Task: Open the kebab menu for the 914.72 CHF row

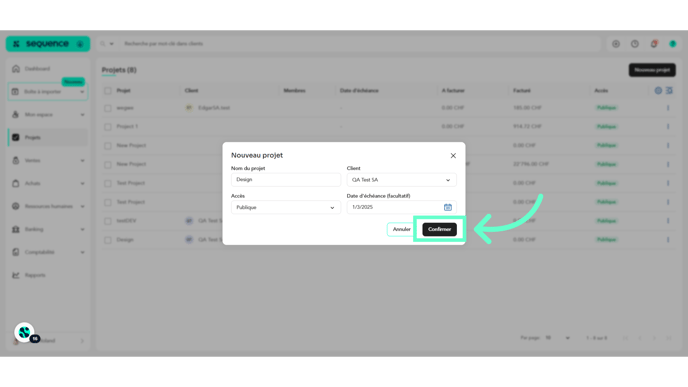Action: (668, 126)
